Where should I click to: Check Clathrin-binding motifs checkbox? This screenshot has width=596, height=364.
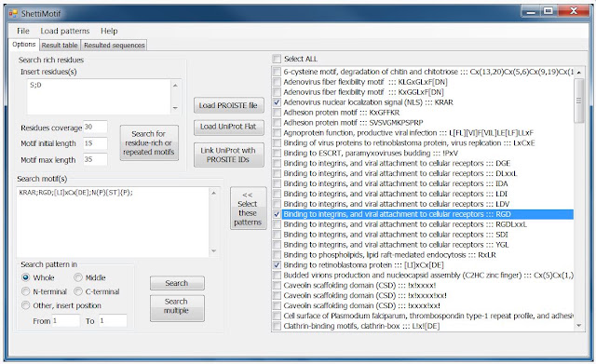pos(277,326)
